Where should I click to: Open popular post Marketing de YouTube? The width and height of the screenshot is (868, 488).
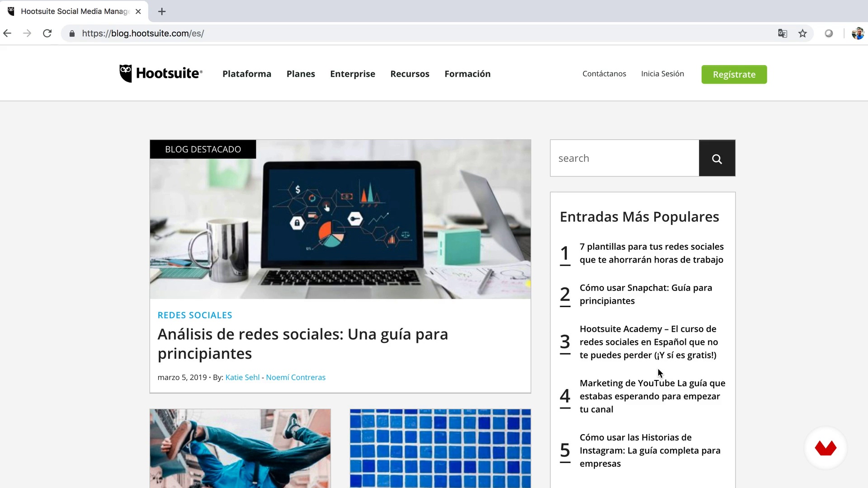(x=652, y=396)
